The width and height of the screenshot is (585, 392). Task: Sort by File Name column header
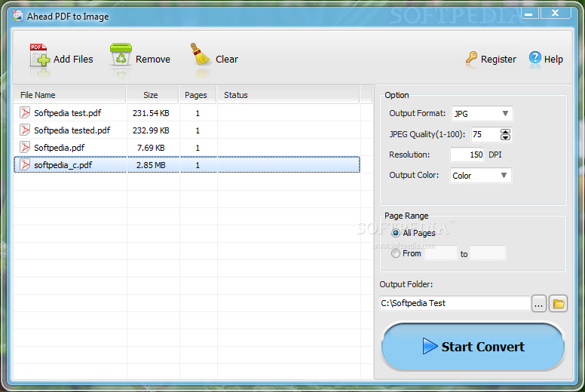click(x=69, y=95)
